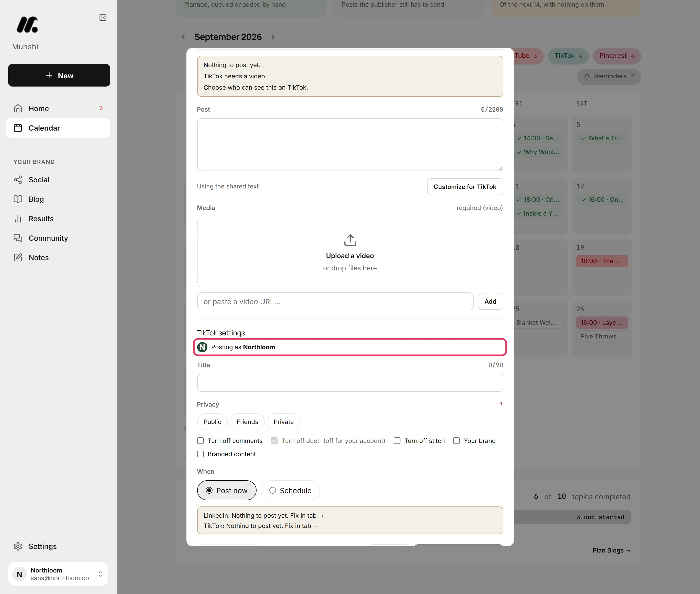Click TikTok Fix in tab link

[x=301, y=526]
